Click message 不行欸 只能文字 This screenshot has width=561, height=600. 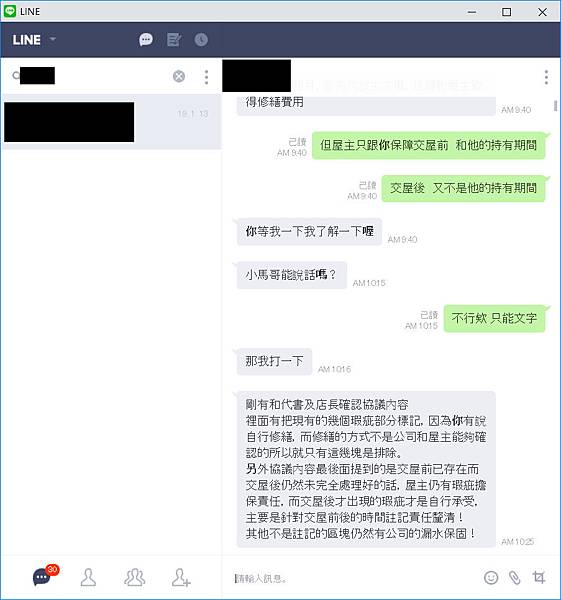(x=494, y=318)
